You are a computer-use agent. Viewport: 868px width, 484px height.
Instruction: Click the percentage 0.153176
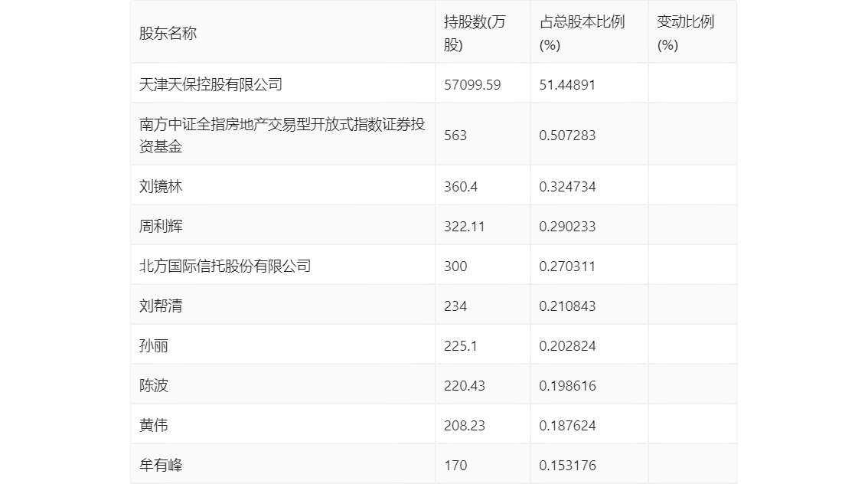tap(567, 466)
